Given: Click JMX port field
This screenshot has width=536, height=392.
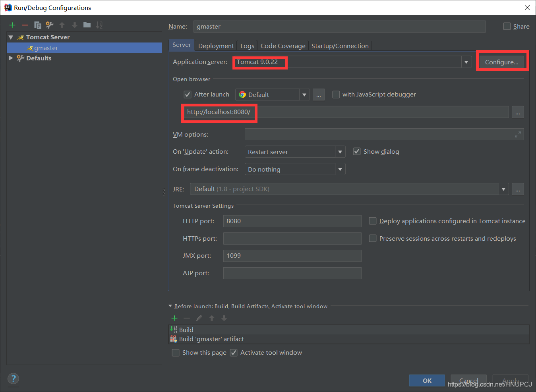Looking at the screenshot, I should pyautogui.click(x=292, y=256).
